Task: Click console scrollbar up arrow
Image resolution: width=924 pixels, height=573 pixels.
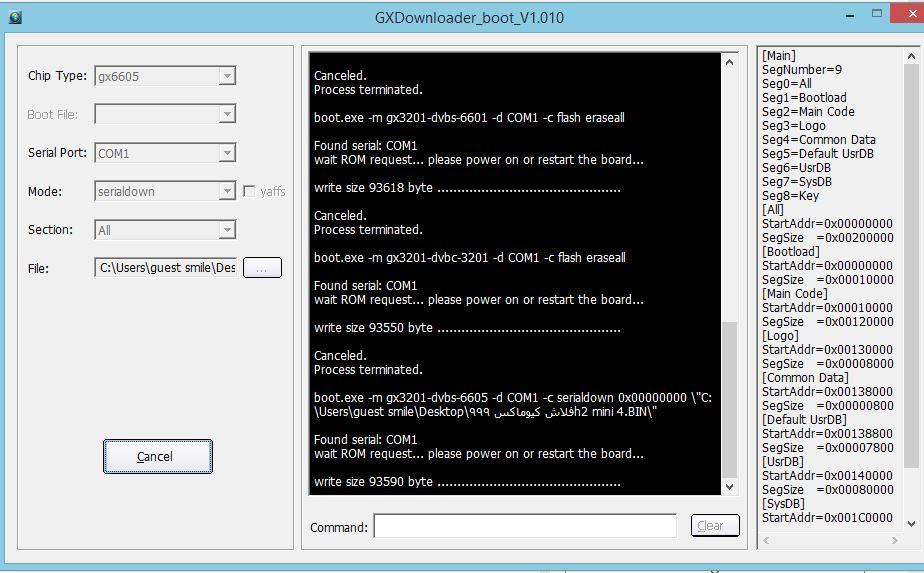Action: pyautogui.click(x=730, y=62)
